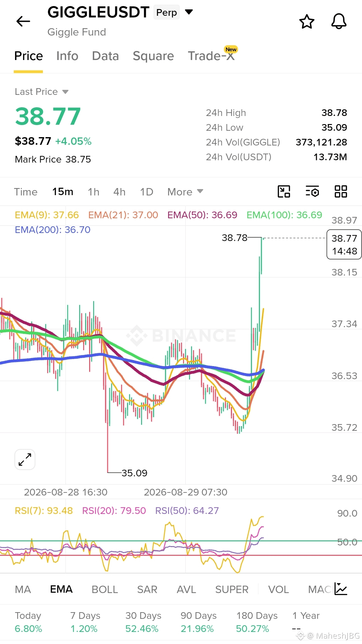The height and width of the screenshot is (644, 362).
Task: Tap the 24h Vol(USDT) value 13.73M
Action: tap(330, 157)
